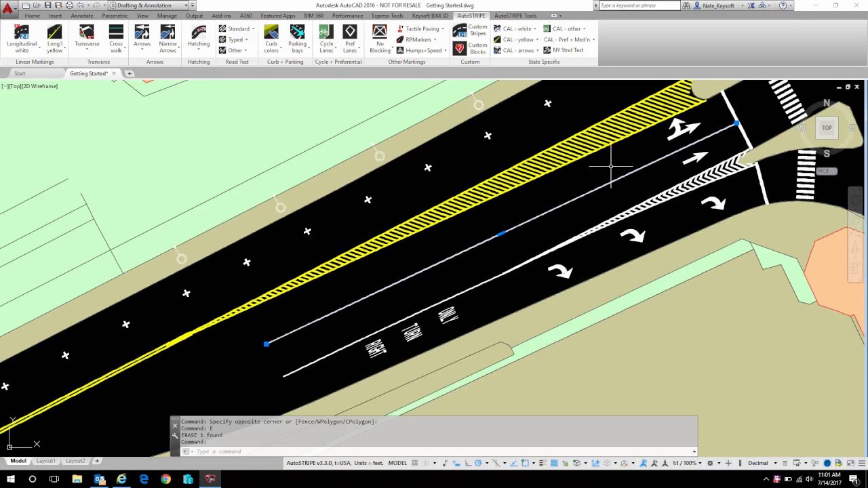Viewport: 868px width, 488px height.
Task: Click the MODEL space button in status bar
Action: pos(397,463)
